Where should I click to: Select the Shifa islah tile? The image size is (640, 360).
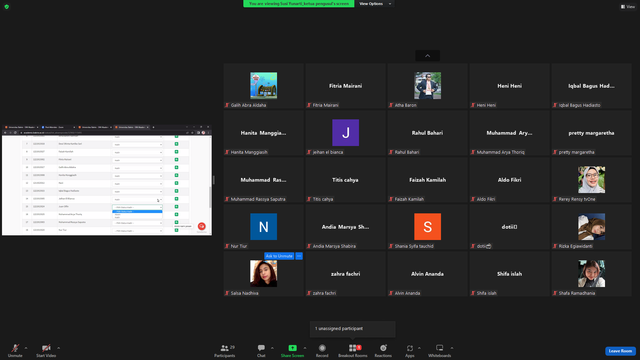509,273
